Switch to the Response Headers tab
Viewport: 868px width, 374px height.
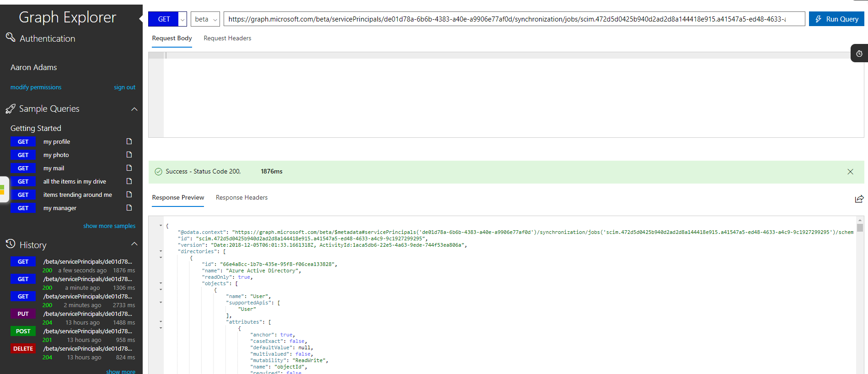[241, 197]
